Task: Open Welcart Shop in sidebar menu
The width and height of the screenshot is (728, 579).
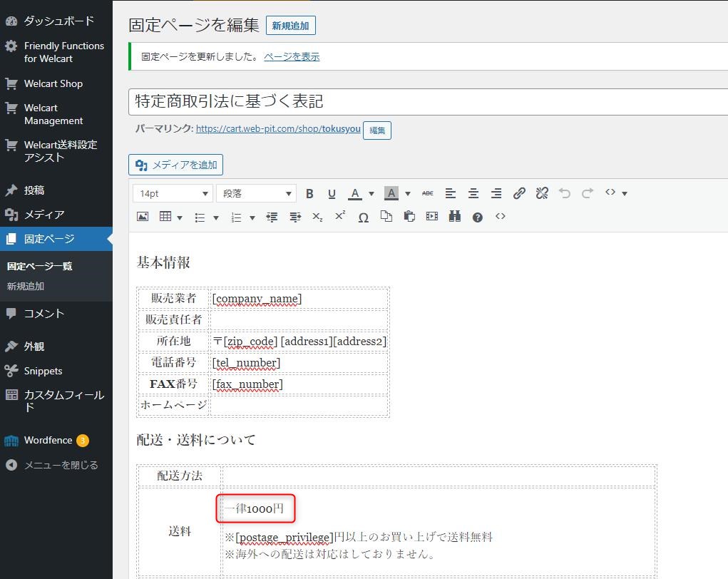Action: pyautogui.click(x=53, y=83)
